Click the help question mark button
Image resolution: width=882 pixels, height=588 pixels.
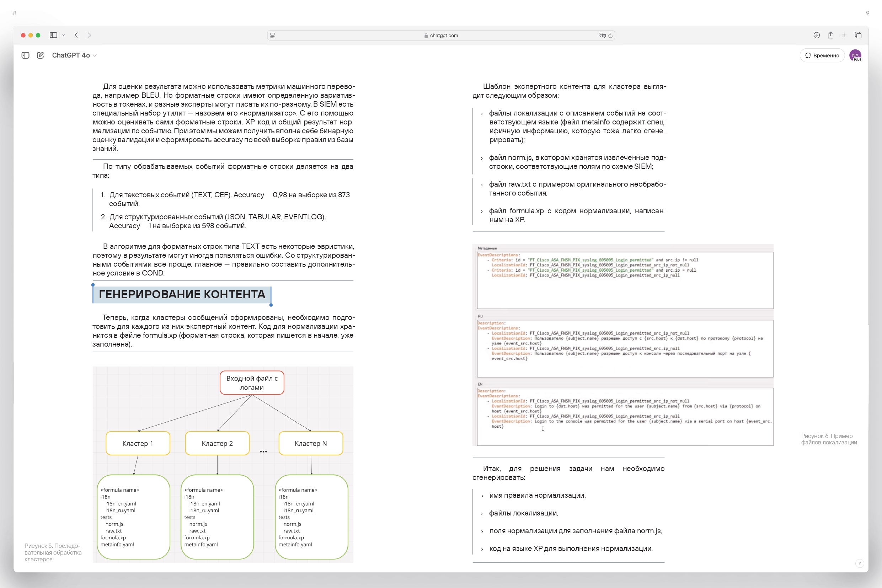coord(860,563)
